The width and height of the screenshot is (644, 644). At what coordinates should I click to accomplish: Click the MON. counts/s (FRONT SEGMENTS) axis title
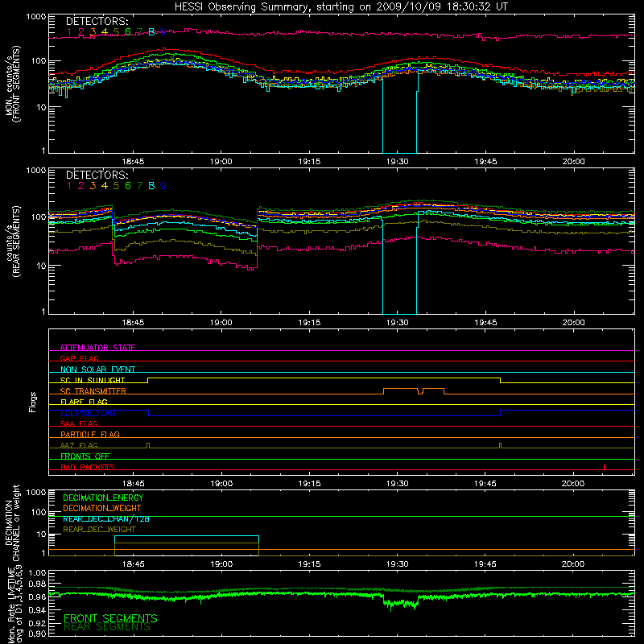point(13,85)
